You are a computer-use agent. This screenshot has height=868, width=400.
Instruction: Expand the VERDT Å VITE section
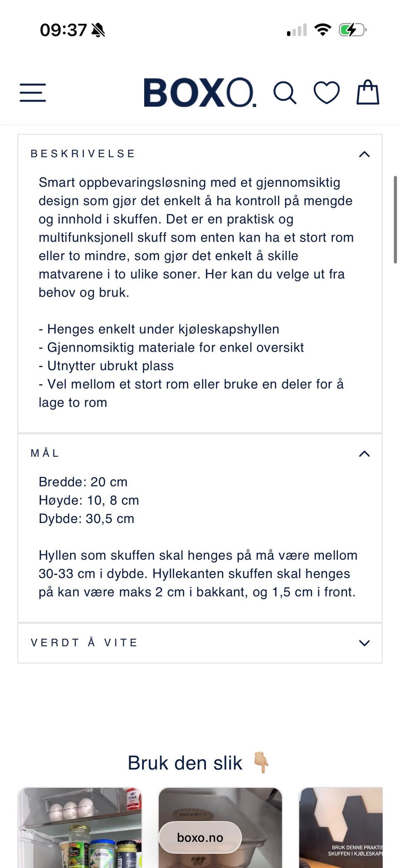364,643
